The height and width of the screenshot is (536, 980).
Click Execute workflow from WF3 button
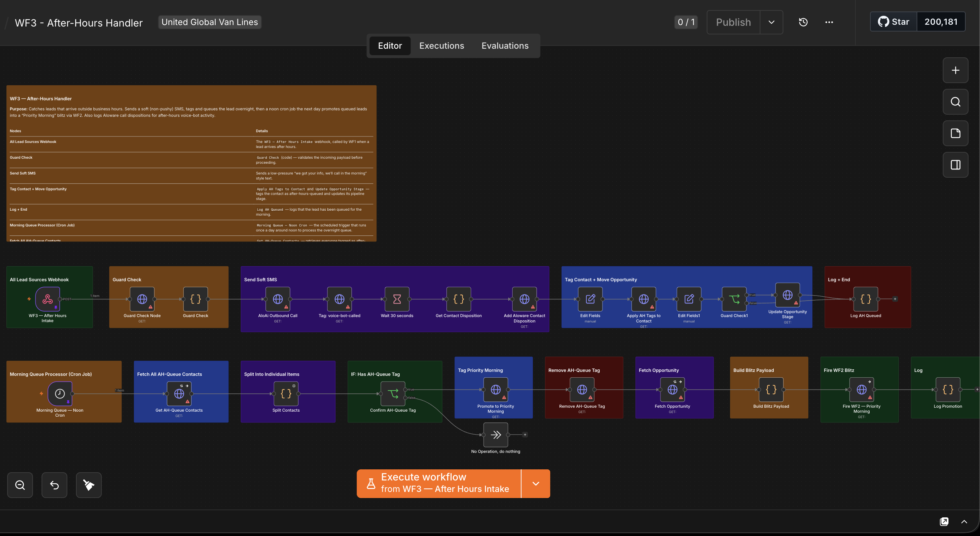click(x=439, y=483)
